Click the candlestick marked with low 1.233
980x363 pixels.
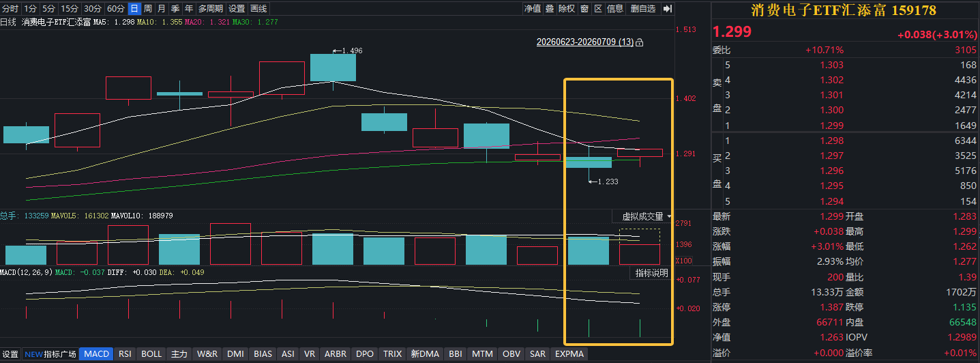tap(589, 162)
